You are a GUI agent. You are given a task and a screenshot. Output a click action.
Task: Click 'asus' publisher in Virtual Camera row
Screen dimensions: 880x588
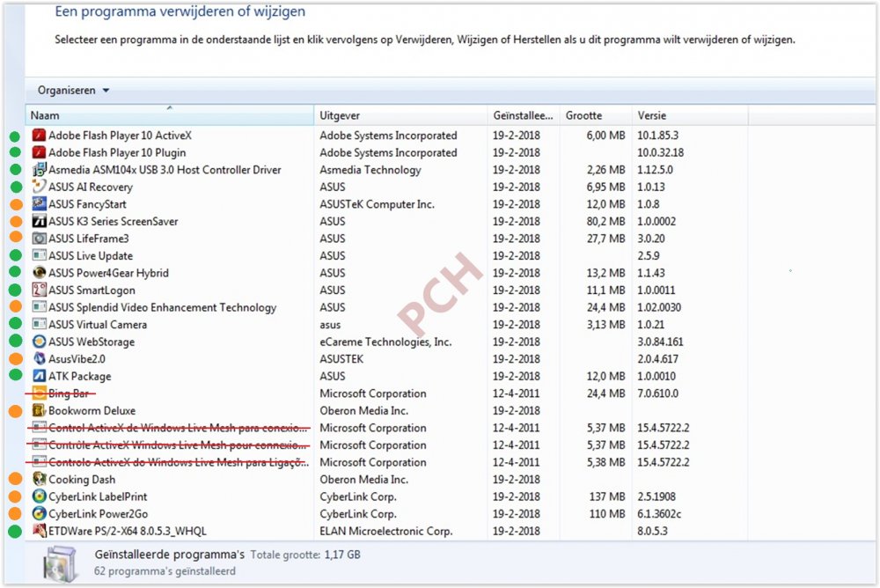point(330,325)
